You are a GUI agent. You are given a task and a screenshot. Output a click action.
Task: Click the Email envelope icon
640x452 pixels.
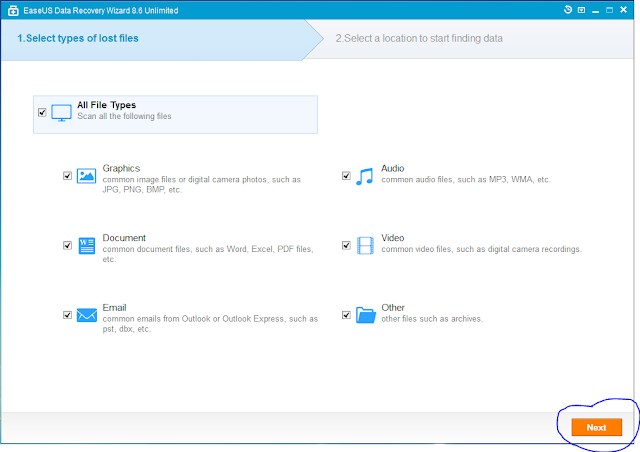pos(87,315)
